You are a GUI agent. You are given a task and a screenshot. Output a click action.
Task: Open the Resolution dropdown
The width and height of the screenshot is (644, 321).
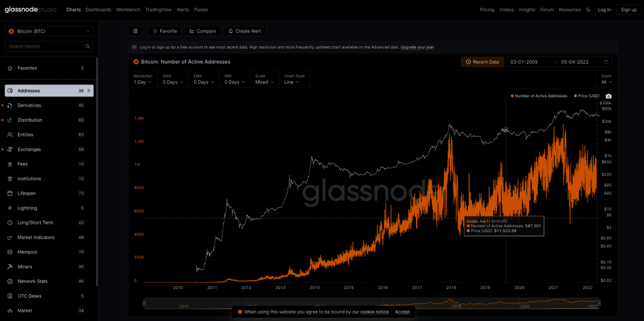point(143,82)
